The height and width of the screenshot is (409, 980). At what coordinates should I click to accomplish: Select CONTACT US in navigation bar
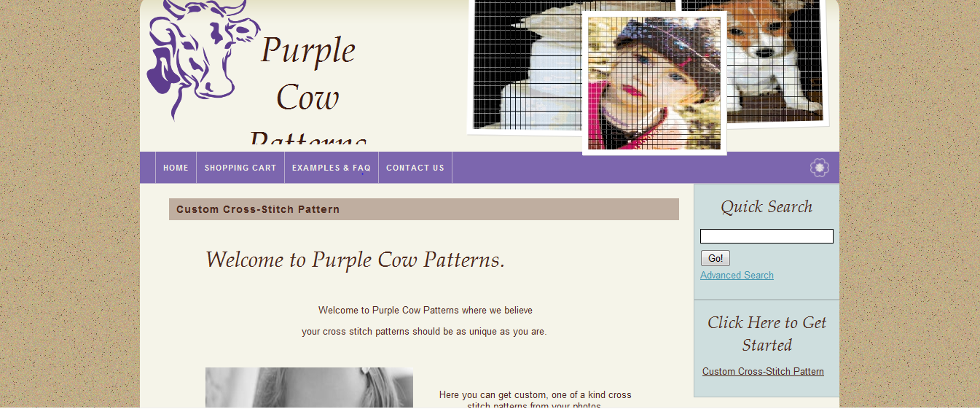tap(415, 168)
